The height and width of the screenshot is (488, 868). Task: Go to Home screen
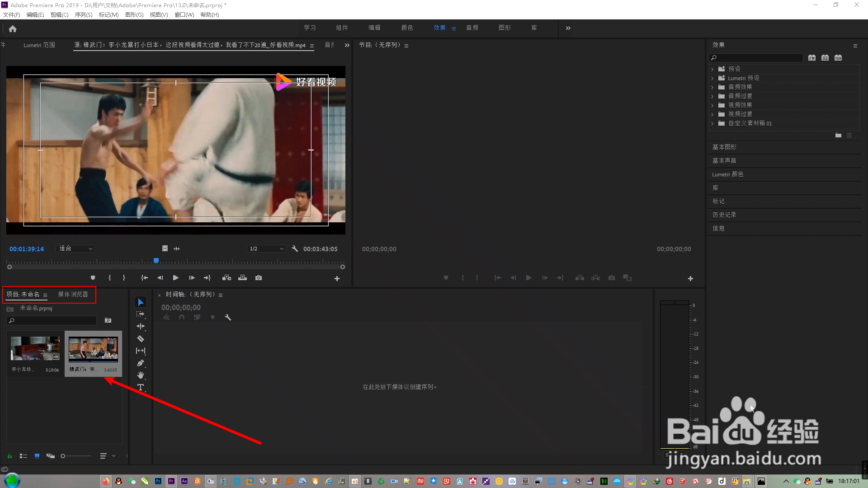coord(13,28)
